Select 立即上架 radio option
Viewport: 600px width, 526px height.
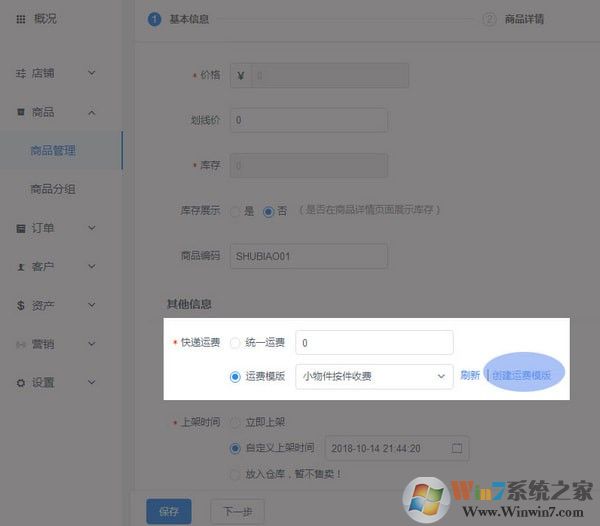click(x=235, y=422)
